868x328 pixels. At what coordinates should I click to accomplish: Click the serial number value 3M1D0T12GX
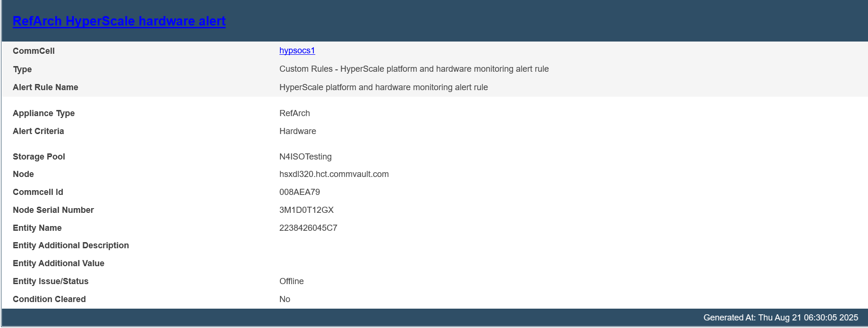pyautogui.click(x=306, y=210)
